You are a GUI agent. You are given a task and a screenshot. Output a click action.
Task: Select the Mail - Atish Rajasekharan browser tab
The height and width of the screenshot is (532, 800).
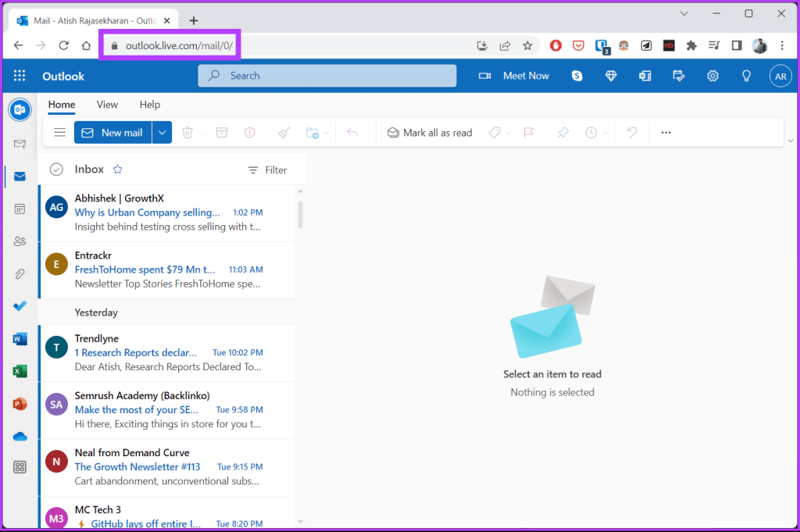(94, 21)
